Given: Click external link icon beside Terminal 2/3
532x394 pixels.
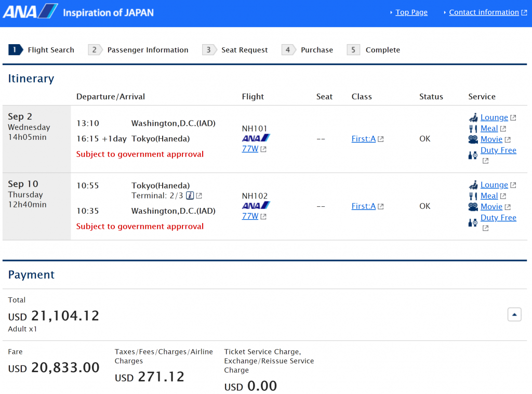Looking at the screenshot, I should (199, 196).
